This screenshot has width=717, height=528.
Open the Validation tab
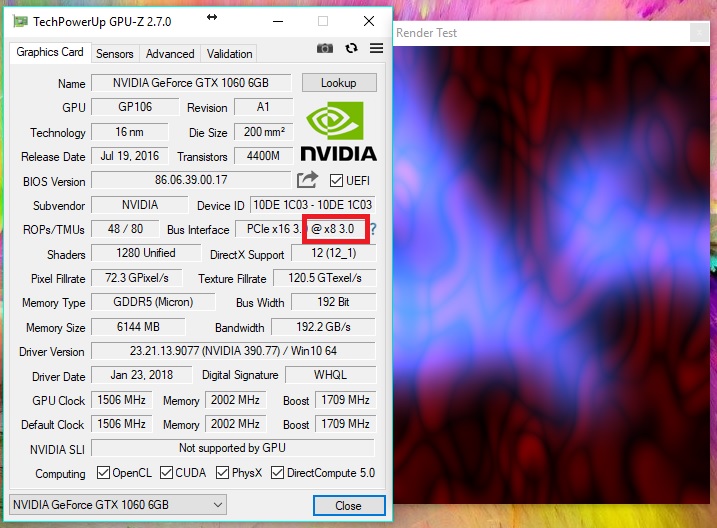click(x=229, y=54)
